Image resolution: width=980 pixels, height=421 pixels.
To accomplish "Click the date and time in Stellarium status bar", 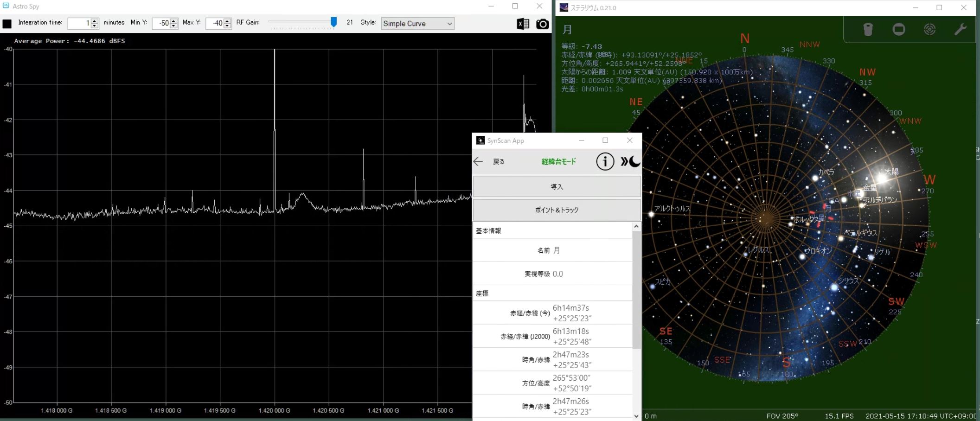I will (921, 416).
